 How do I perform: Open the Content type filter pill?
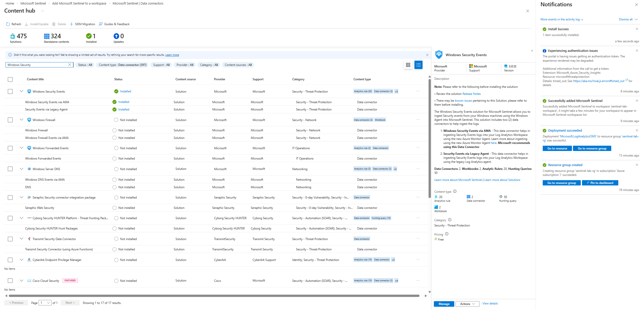pyautogui.click(x=122, y=65)
